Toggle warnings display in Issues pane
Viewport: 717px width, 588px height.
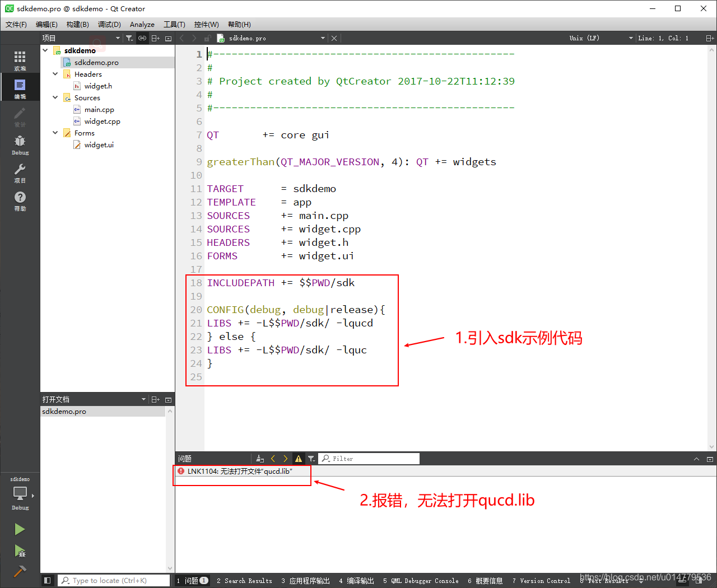coord(299,459)
